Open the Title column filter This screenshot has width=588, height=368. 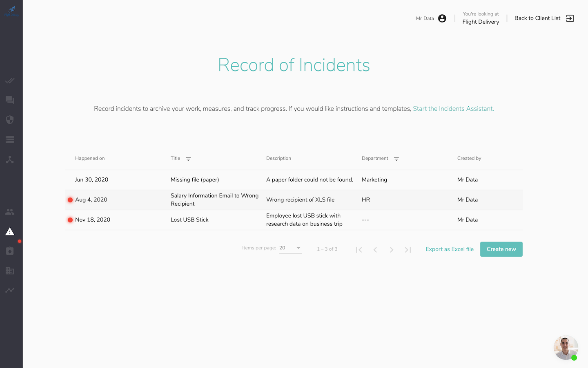(x=188, y=159)
